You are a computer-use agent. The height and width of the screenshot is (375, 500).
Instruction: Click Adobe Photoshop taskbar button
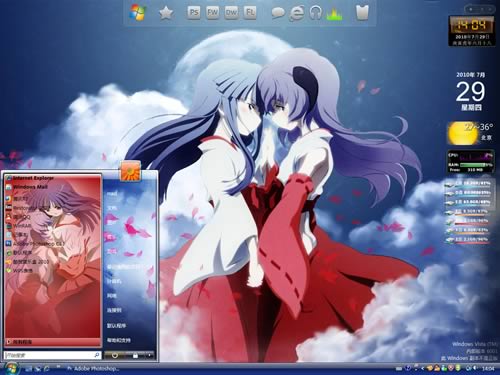[x=92, y=369]
